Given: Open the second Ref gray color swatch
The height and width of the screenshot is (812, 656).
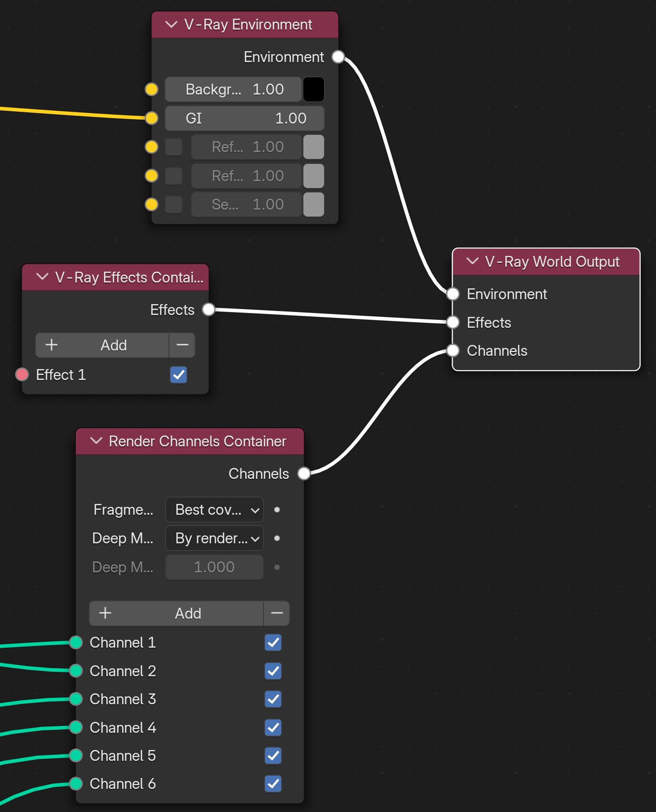Looking at the screenshot, I should [314, 176].
